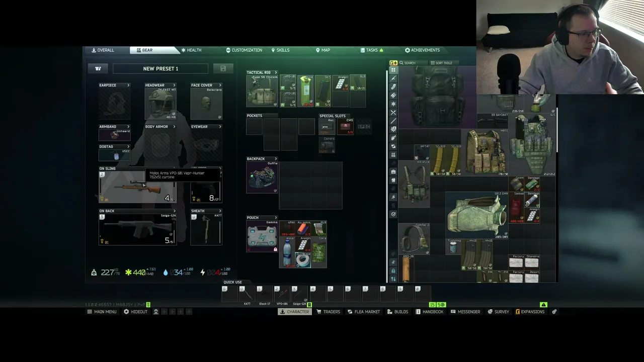Select the Duffle bag in Backpack slot
The width and height of the screenshot is (644, 362).
262,177
